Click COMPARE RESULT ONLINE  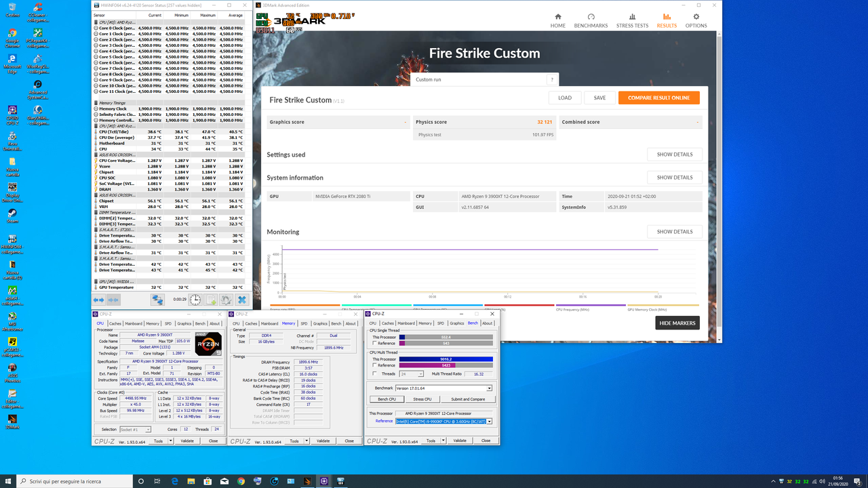(x=658, y=97)
